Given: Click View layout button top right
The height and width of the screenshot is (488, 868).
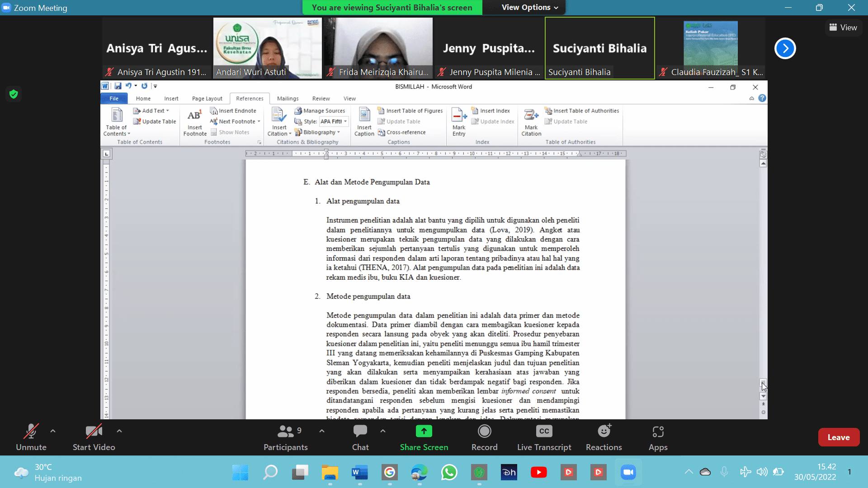Looking at the screenshot, I should (x=843, y=28).
